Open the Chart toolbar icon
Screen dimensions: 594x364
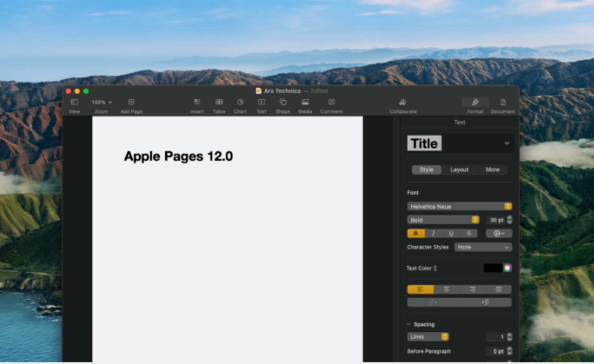point(240,102)
